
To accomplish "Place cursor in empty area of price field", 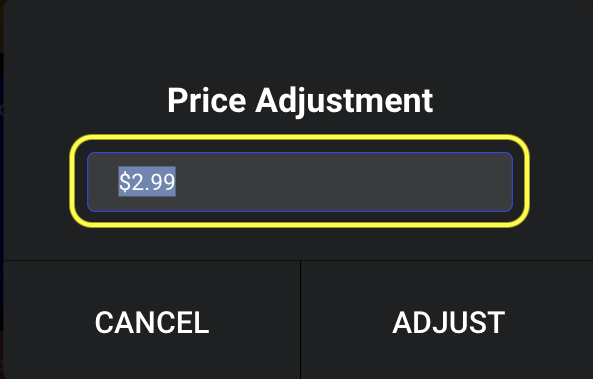I will click(x=340, y=182).
